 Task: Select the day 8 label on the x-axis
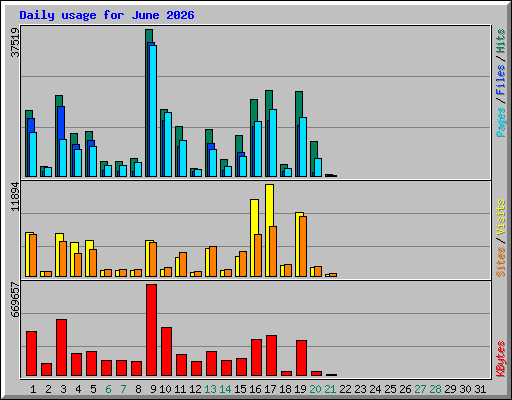[x=138, y=389]
